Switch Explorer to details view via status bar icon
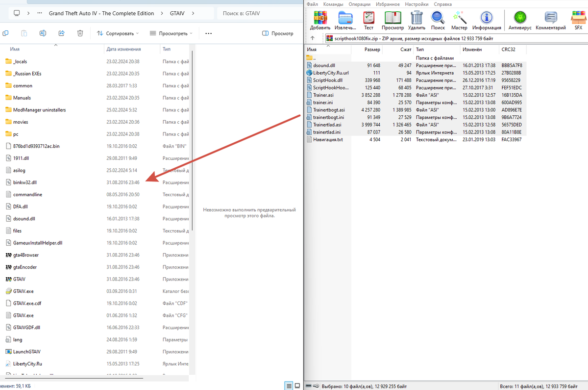588x390 pixels. click(289, 386)
